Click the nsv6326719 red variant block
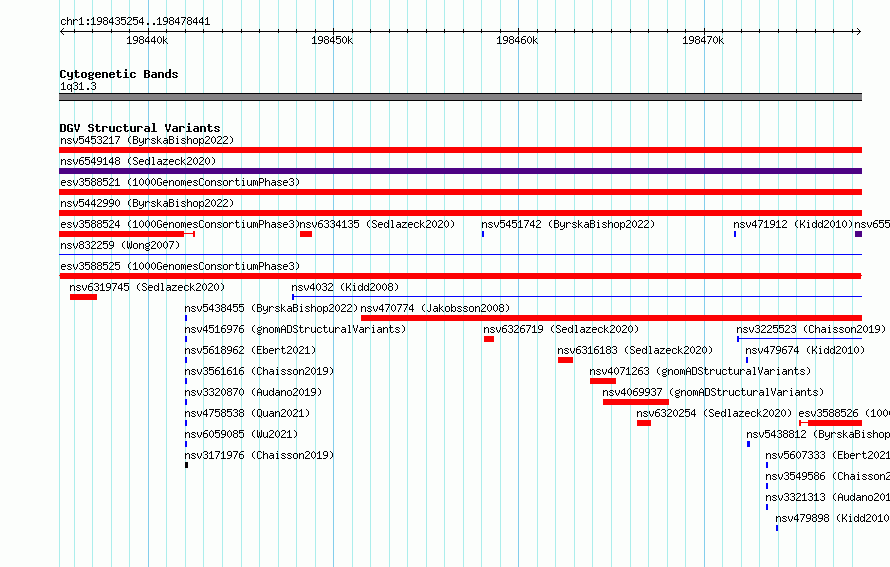 [x=489, y=339]
